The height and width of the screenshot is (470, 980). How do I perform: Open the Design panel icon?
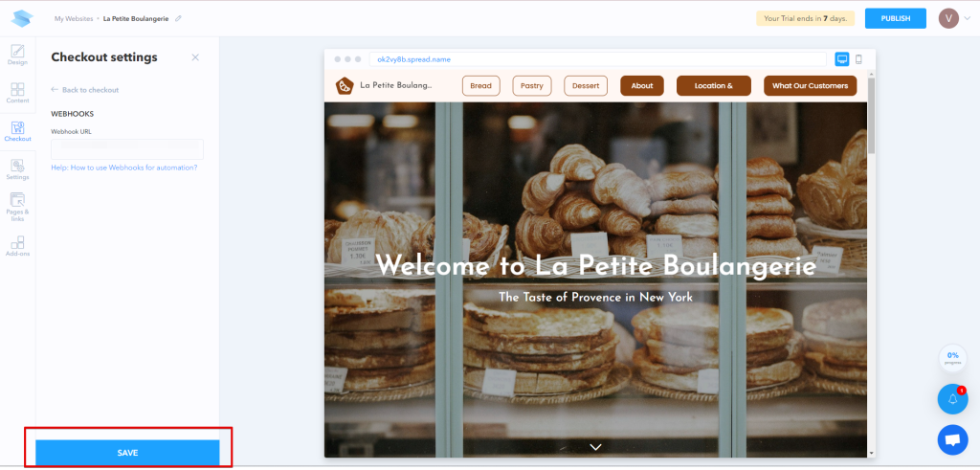pyautogui.click(x=17, y=54)
